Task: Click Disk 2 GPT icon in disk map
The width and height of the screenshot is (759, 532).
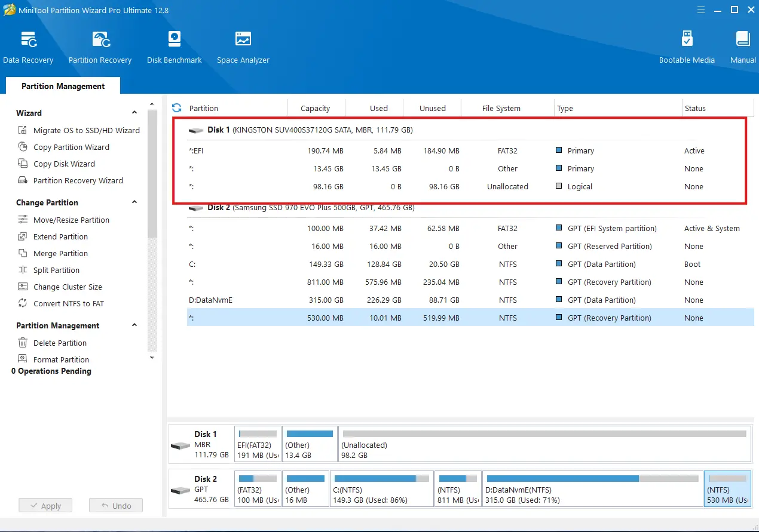Action: point(180,490)
